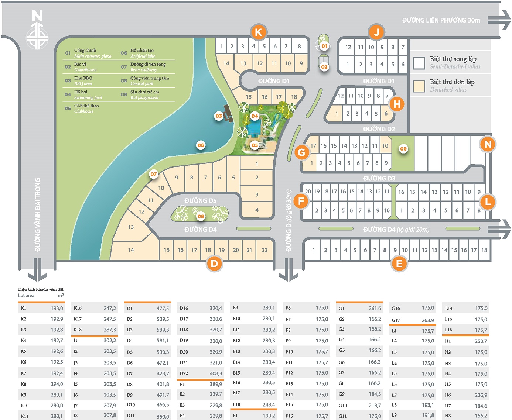Select the orange block J marker
Viewport: 512px width, 420px height.
coord(376,32)
